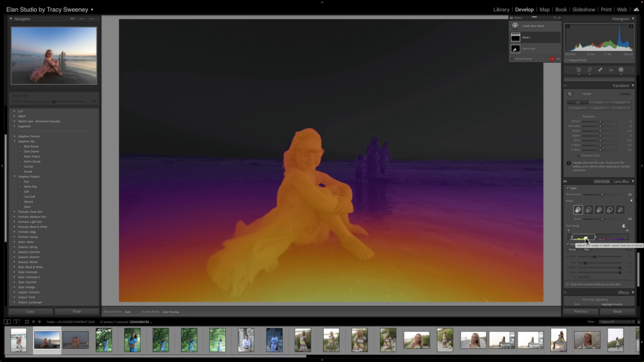Open the Slideshow module

584,9
